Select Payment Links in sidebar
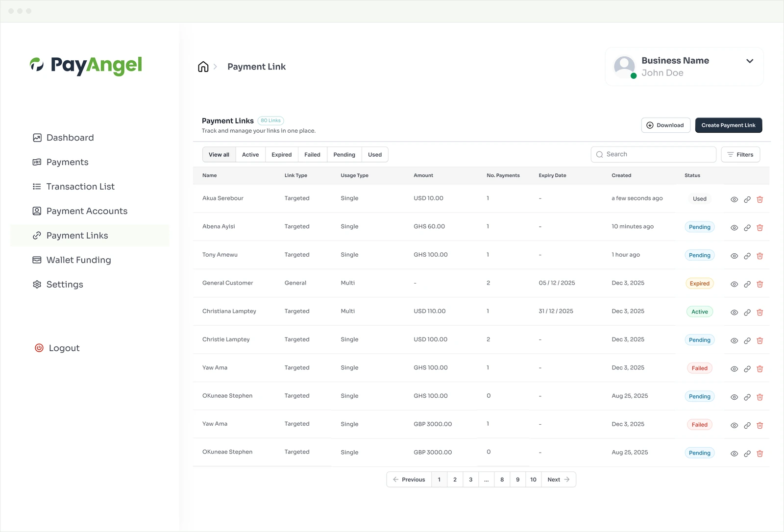Screen dimensions: 784x532 (90, 236)
